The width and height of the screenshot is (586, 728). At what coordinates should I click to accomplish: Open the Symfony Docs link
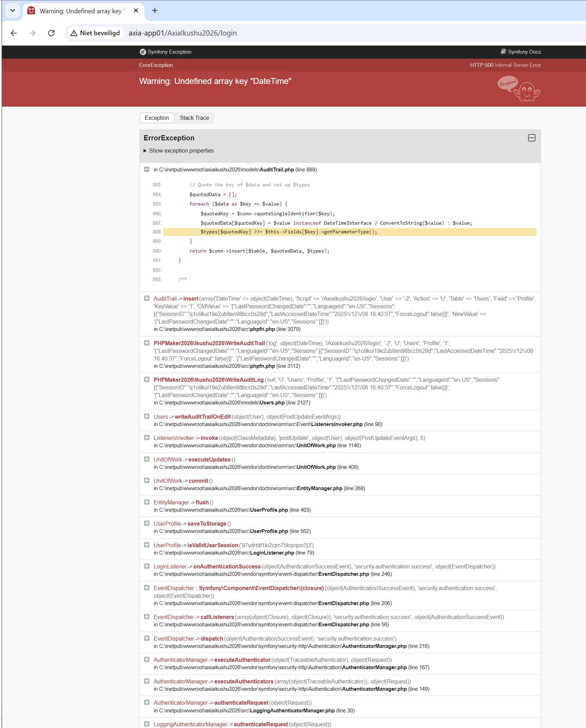click(x=521, y=52)
